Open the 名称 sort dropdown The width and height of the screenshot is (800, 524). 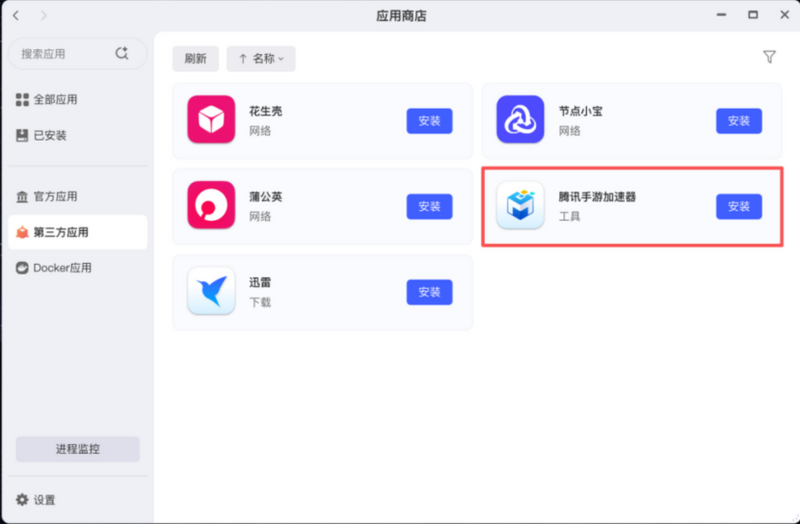pyautogui.click(x=261, y=59)
